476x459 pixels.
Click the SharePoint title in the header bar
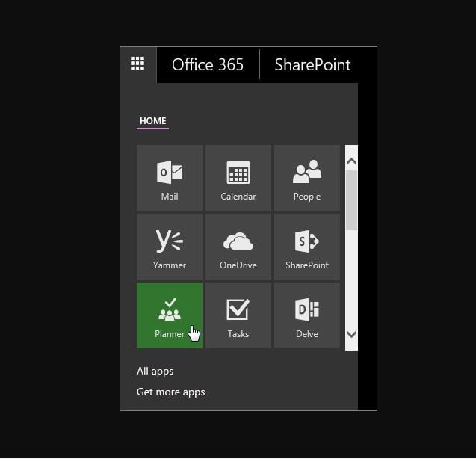point(312,65)
